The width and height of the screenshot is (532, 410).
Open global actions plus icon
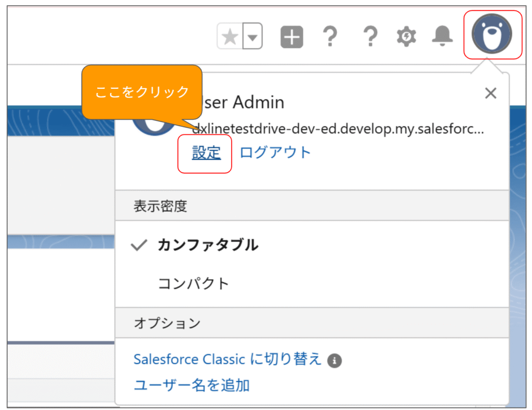pyautogui.click(x=291, y=37)
